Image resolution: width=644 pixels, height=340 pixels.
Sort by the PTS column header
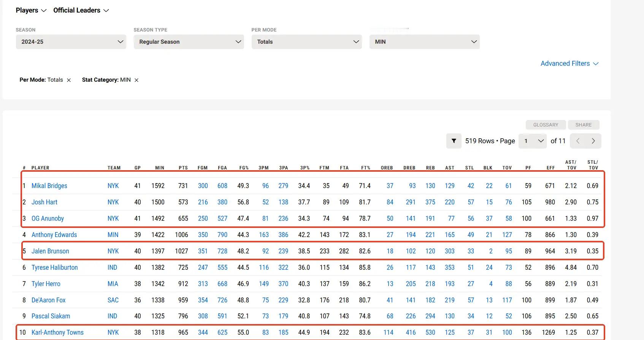(x=183, y=168)
